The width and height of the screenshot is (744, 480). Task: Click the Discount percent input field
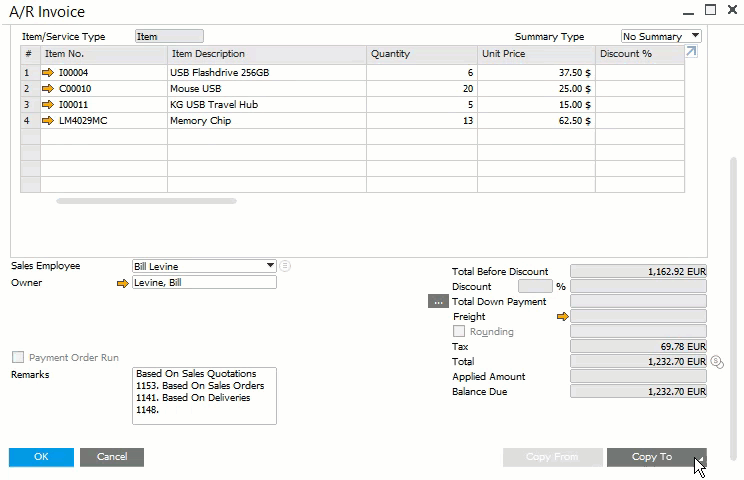(x=535, y=286)
